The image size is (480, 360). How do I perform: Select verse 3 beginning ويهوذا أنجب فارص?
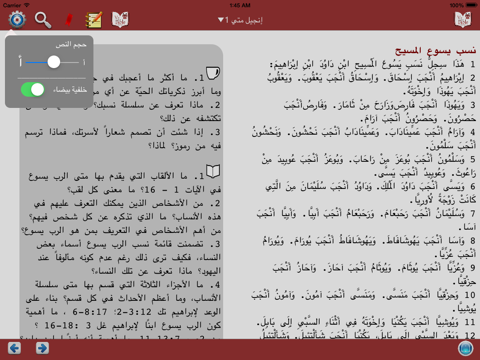coord(380,112)
